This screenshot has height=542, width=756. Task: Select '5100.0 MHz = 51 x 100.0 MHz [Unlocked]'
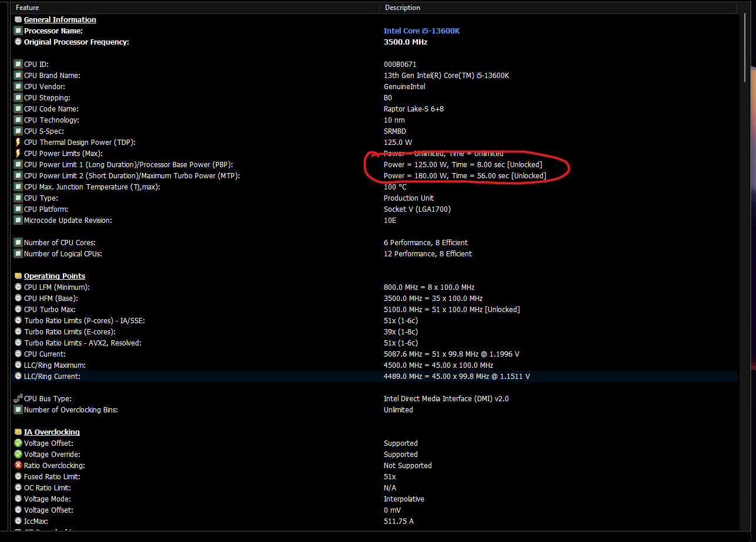click(452, 310)
